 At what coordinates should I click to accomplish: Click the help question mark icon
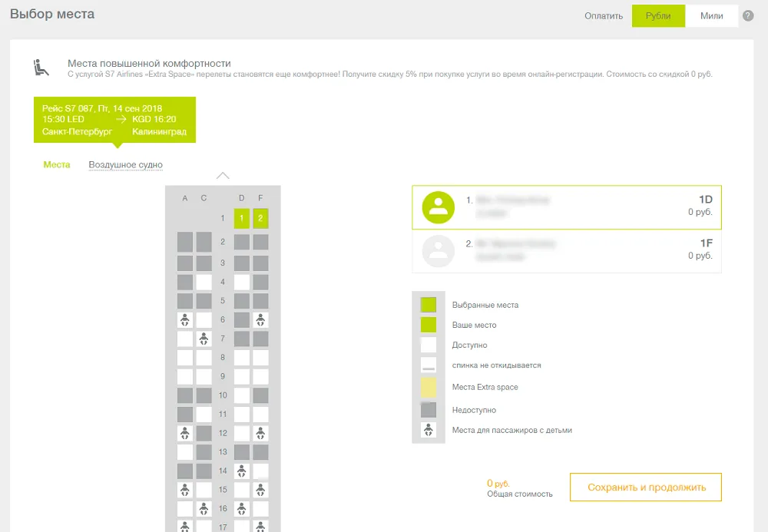[x=748, y=16]
